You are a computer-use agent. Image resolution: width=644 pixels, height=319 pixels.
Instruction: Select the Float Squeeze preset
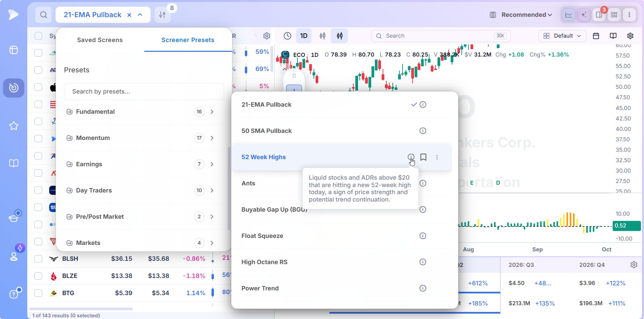[342, 236]
